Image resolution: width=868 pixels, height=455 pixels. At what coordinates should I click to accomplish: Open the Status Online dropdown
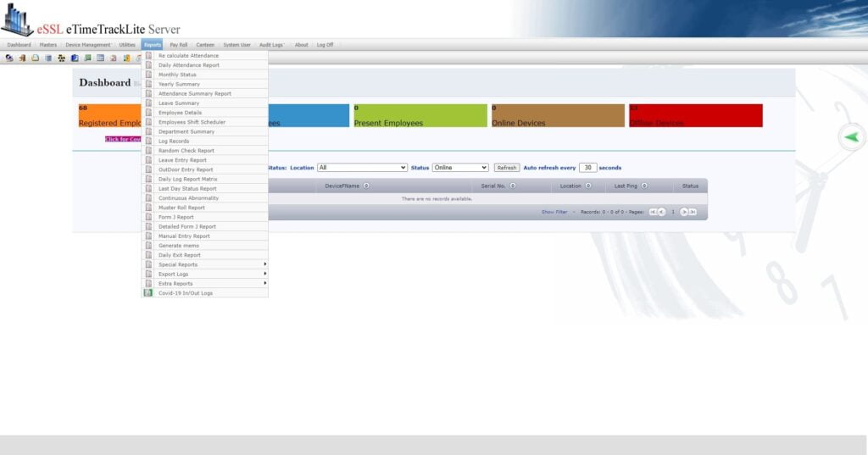460,167
